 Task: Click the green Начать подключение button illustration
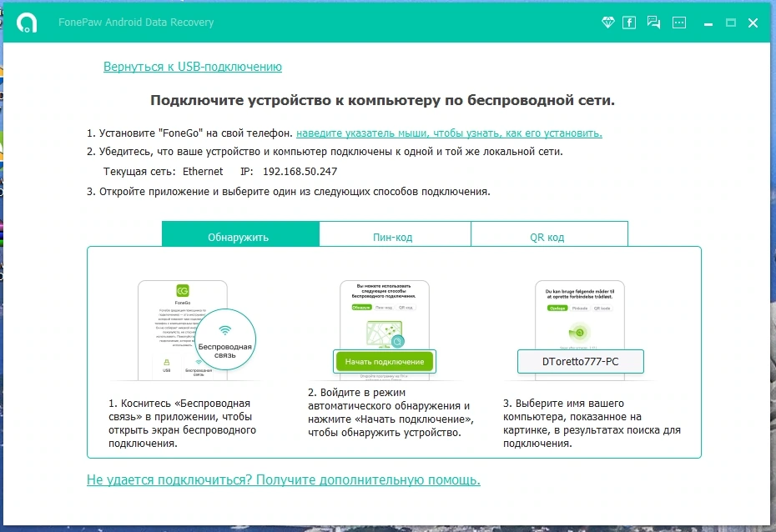point(384,361)
